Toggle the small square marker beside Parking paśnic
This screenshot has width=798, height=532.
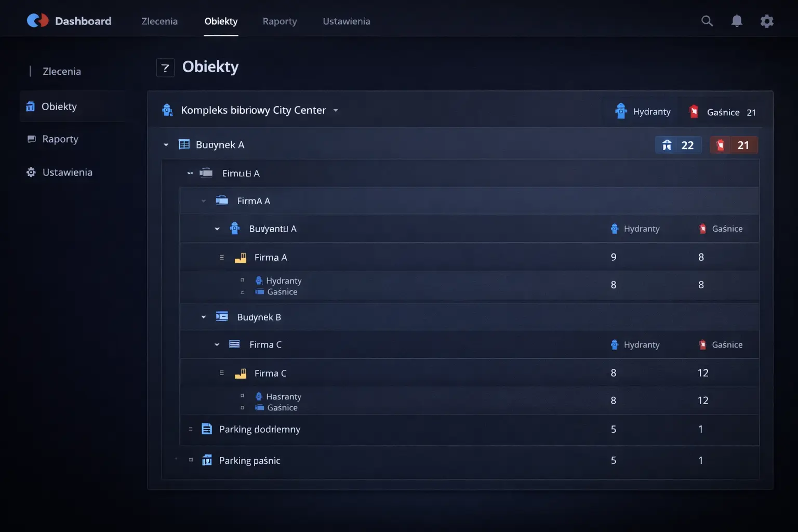(191, 460)
